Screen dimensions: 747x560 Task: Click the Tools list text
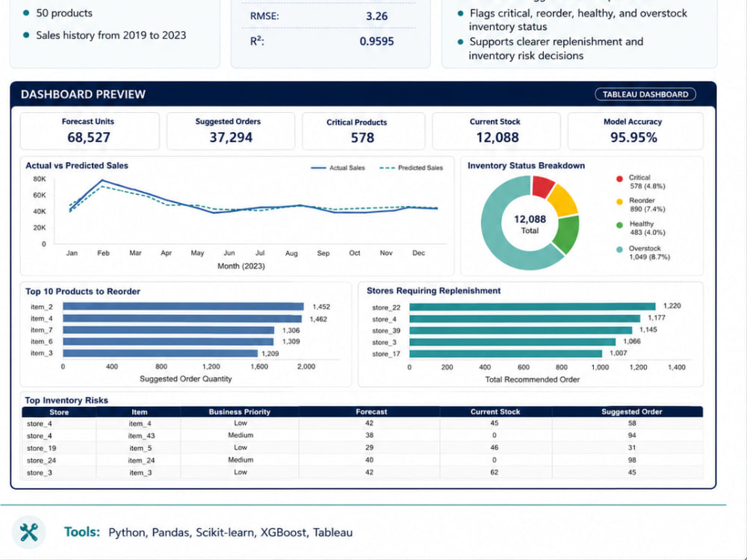point(231,532)
